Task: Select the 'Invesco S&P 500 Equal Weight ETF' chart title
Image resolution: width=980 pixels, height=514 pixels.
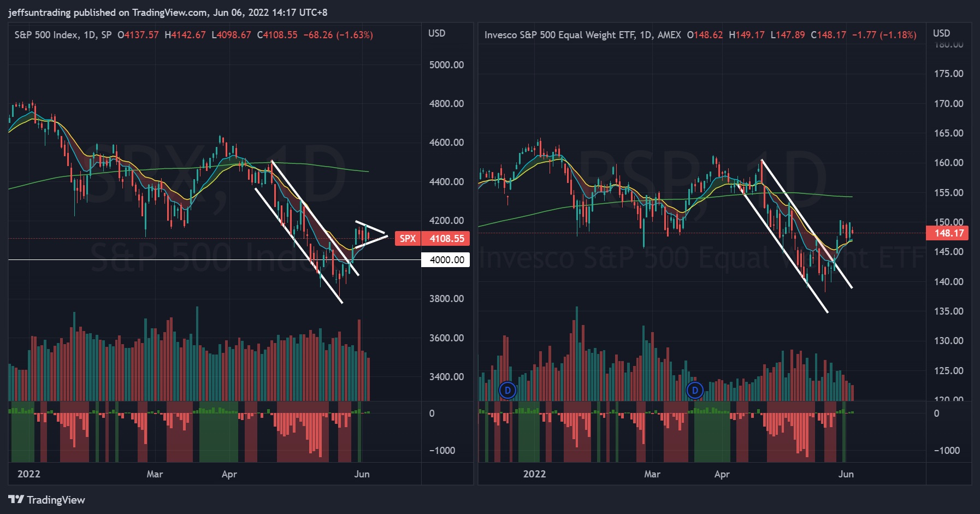Action: (x=559, y=35)
